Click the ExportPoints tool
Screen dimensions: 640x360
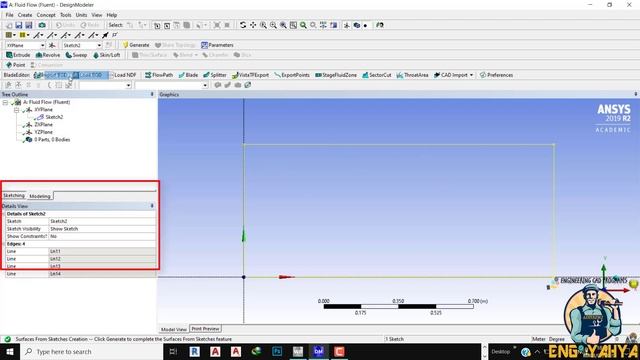pos(292,75)
